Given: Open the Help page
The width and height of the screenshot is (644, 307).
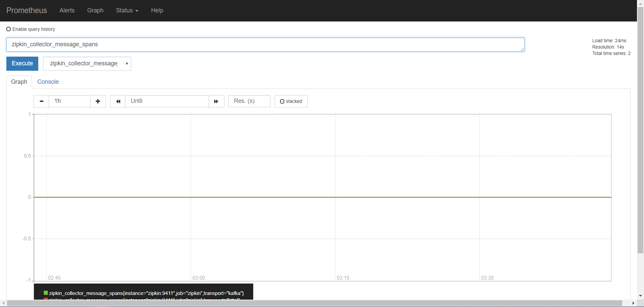Looking at the screenshot, I should tap(157, 10).
